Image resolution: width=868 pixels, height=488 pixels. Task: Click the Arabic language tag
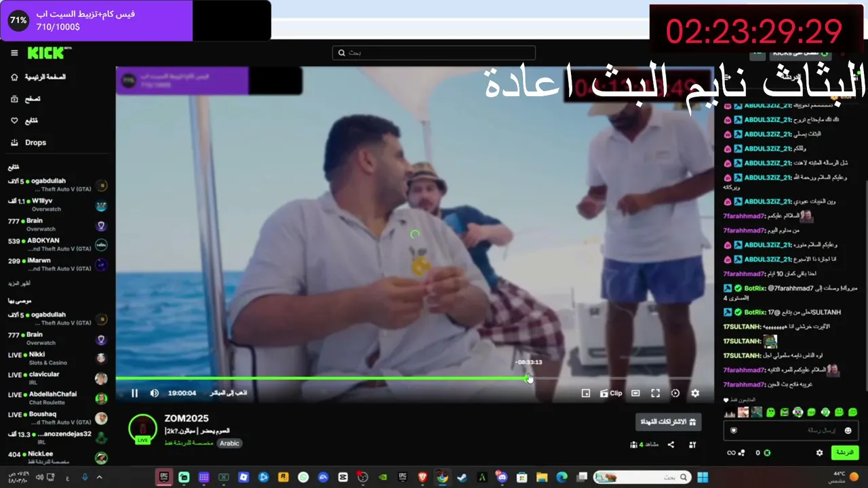pyautogui.click(x=229, y=443)
